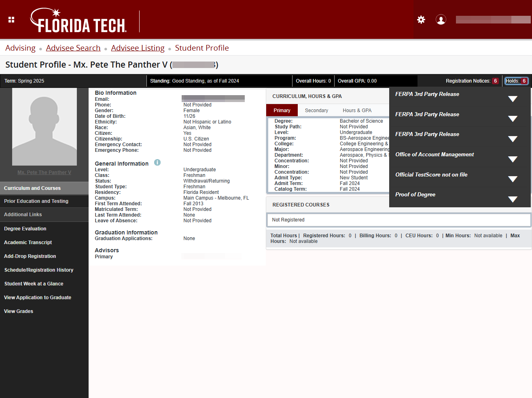Viewport: 532px width, 398px height.
Task: Click the General Information info icon
Action: tap(157, 162)
